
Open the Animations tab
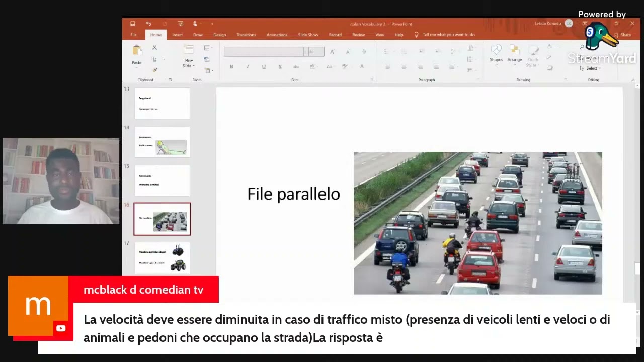pos(277,35)
